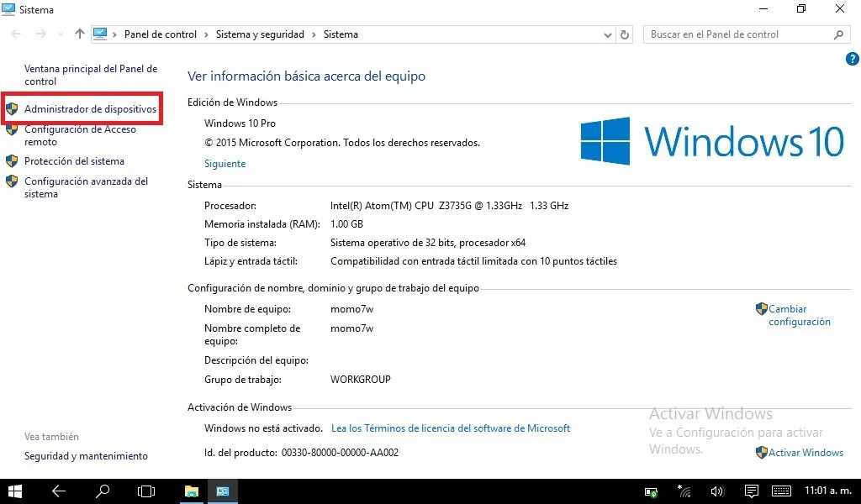
Task: Open Configuración de Acceso remoto
Action: [80, 135]
